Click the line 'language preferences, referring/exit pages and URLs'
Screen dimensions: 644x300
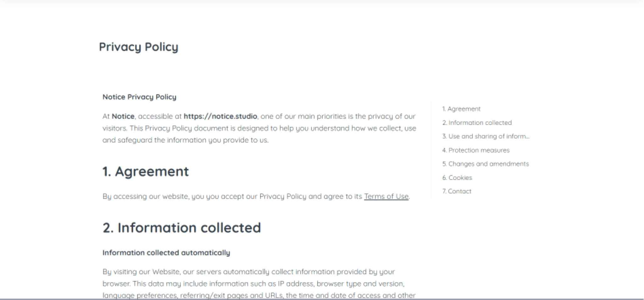pos(259,295)
